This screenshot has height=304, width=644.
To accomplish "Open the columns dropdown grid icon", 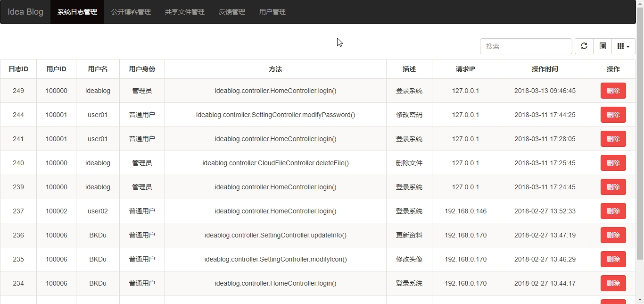I will 623,46.
